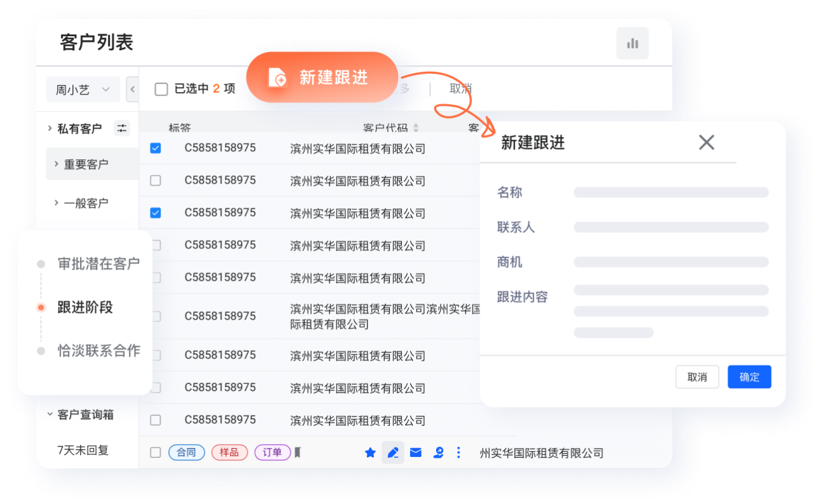Click the orange 新建跟进 button
This screenshot has width=819, height=504.
click(x=322, y=77)
